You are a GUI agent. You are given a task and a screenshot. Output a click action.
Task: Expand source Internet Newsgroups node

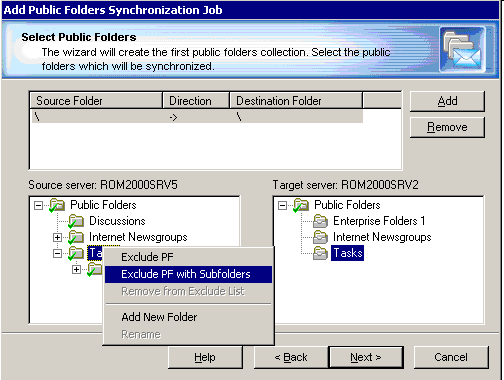pyautogui.click(x=57, y=237)
